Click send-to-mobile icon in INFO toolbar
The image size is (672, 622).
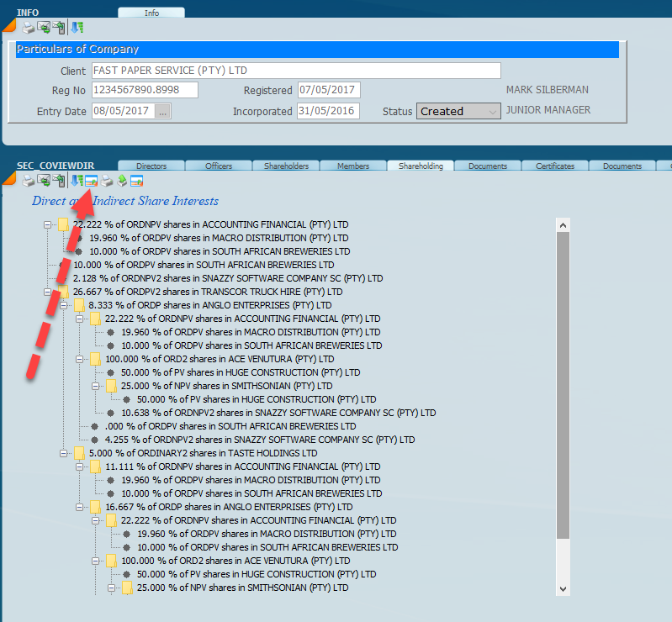pos(58,28)
